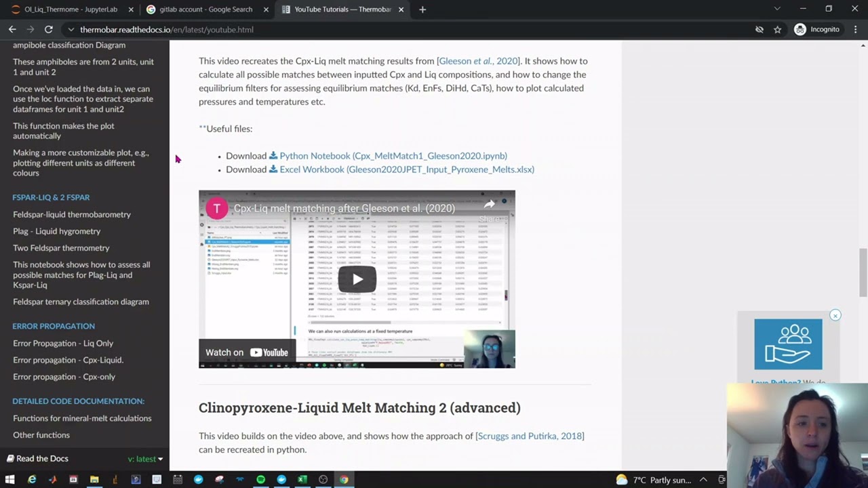This screenshot has width=868, height=488.
Task: Click the page vertical scrollbar thumb
Action: 863,272
